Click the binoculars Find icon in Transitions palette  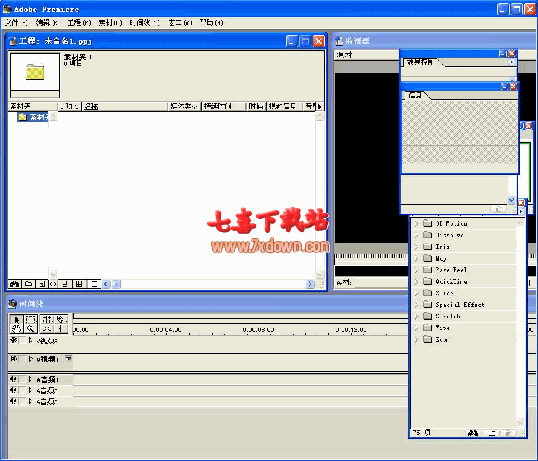pos(473,433)
